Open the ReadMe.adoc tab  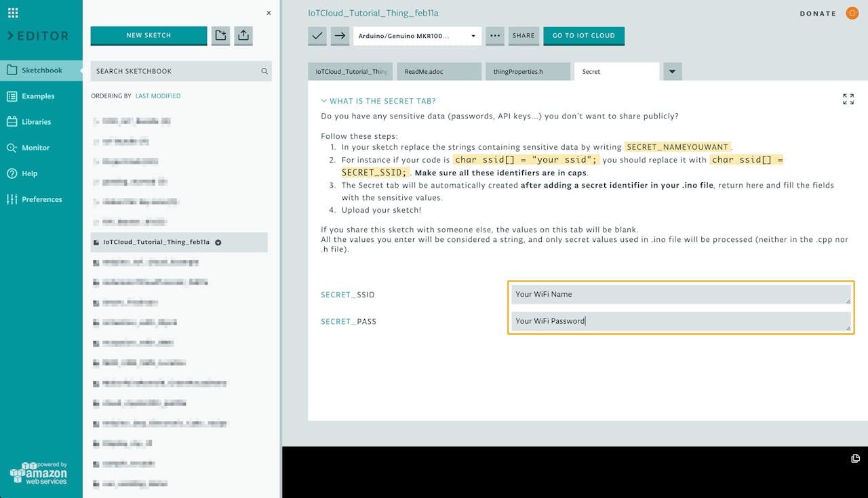[x=439, y=71]
